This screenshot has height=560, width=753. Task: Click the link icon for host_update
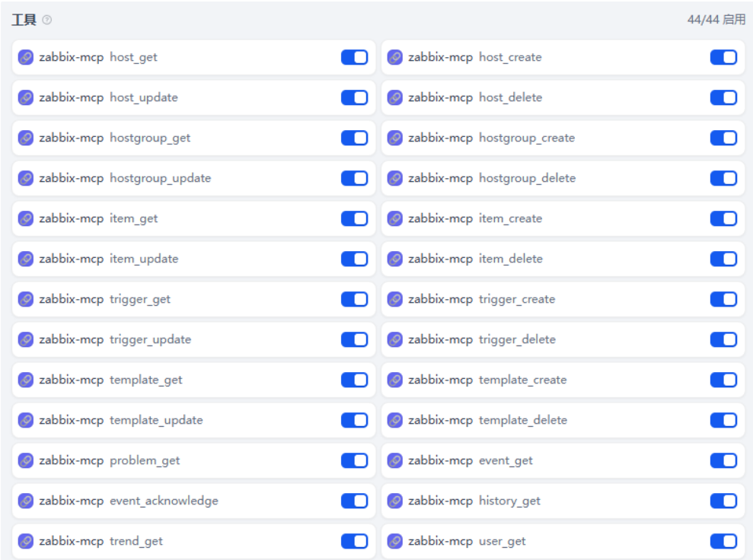25,97
